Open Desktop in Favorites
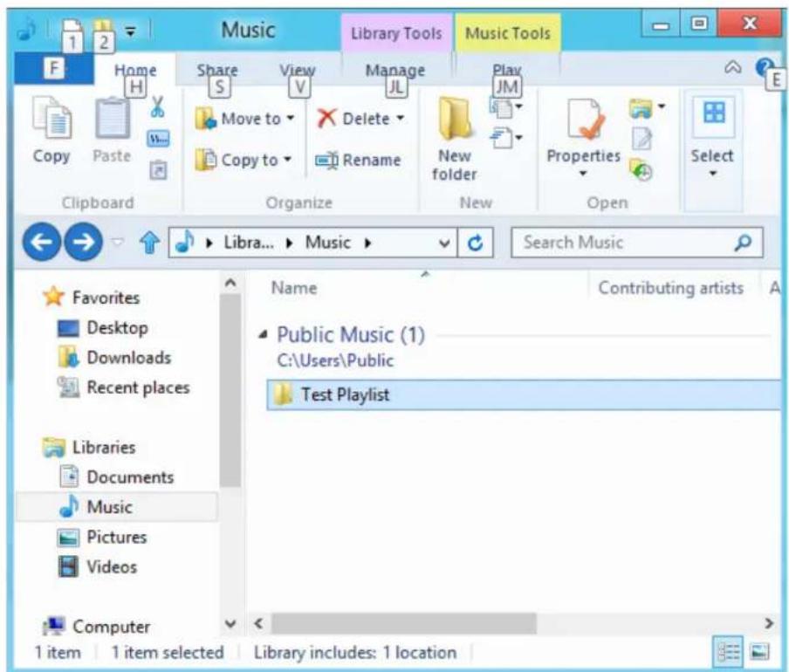This screenshot has height=672, width=789. [x=103, y=327]
